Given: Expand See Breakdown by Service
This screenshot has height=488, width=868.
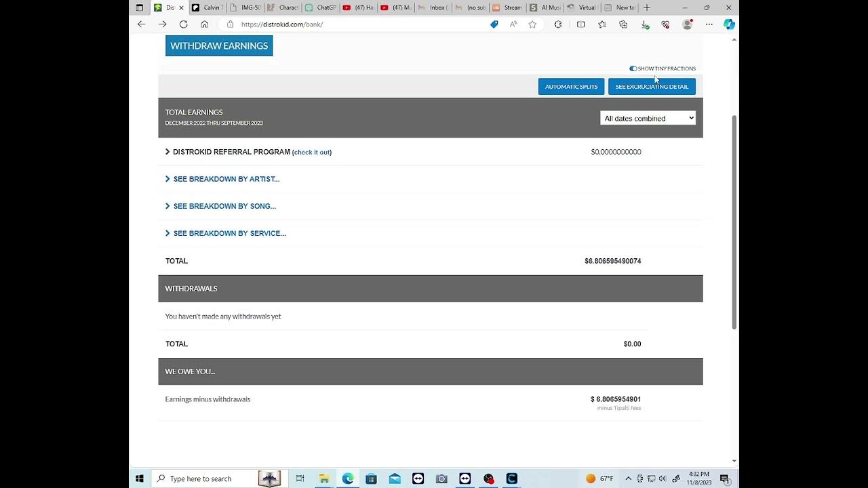Looking at the screenshot, I should 226,233.
